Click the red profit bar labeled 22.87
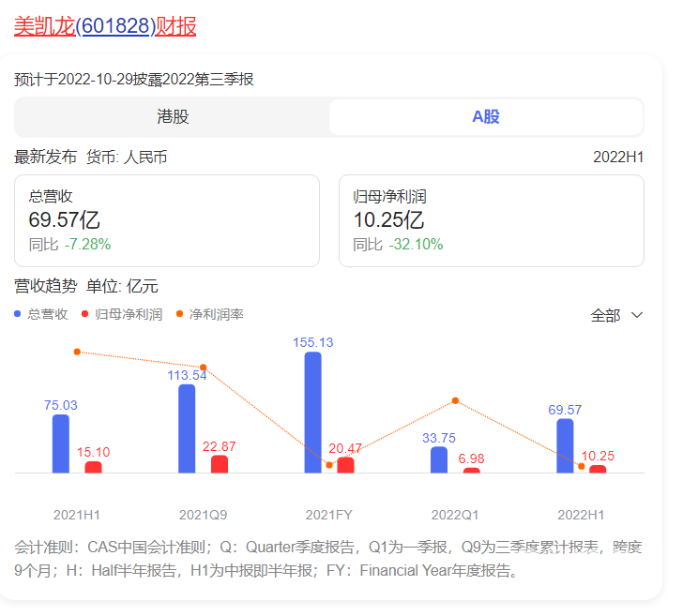The height and width of the screenshot is (616, 698). coord(220,464)
